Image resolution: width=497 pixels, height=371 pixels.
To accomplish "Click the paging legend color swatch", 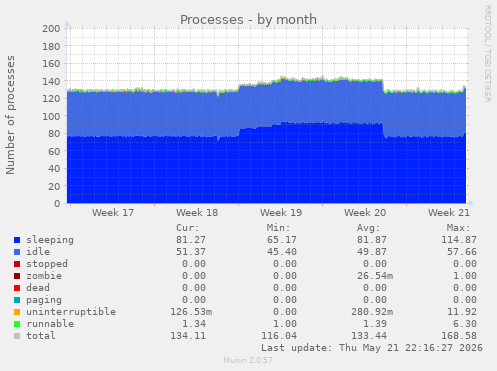I will pyautogui.click(x=17, y=300).
